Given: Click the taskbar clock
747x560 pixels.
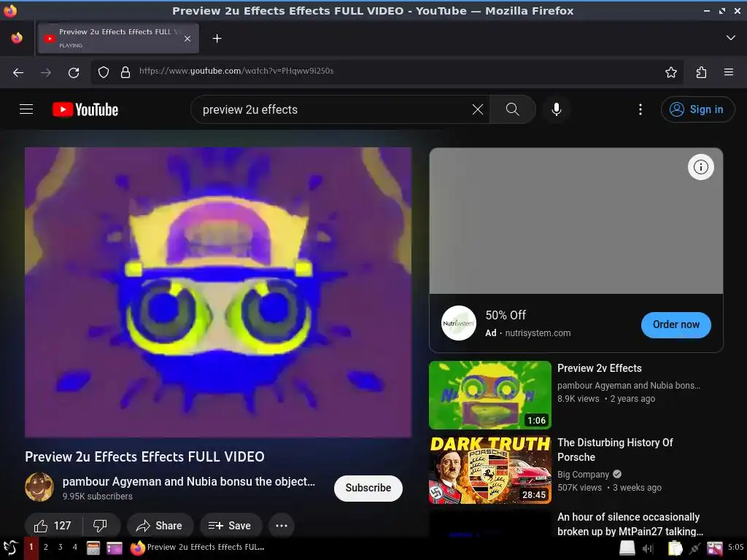Looking at the screenshot, I should tap(735, 547).
